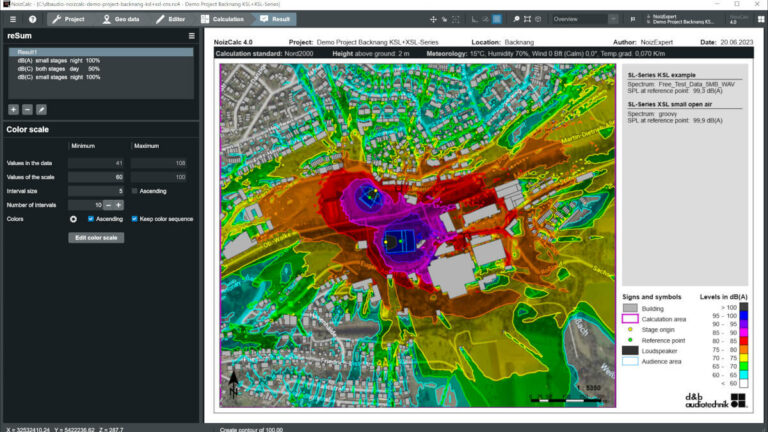This screenshot has width=768, height=432.
Task: Toggle the Ascending interval size checkbox
Action: pos(135,191)
